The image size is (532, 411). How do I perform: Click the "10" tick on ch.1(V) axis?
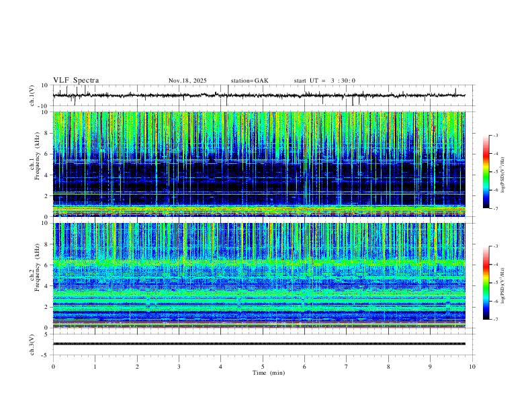pyautogui.click(x=45, y=85)
